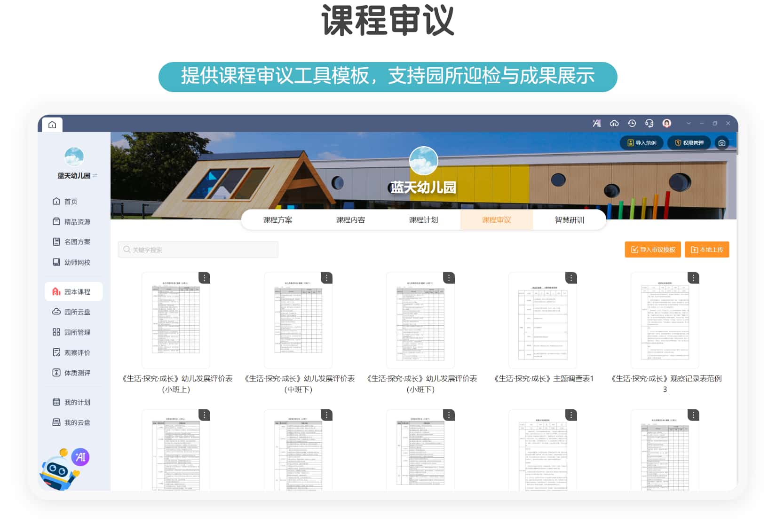Open 体质测评 in the sidebar

75,372
